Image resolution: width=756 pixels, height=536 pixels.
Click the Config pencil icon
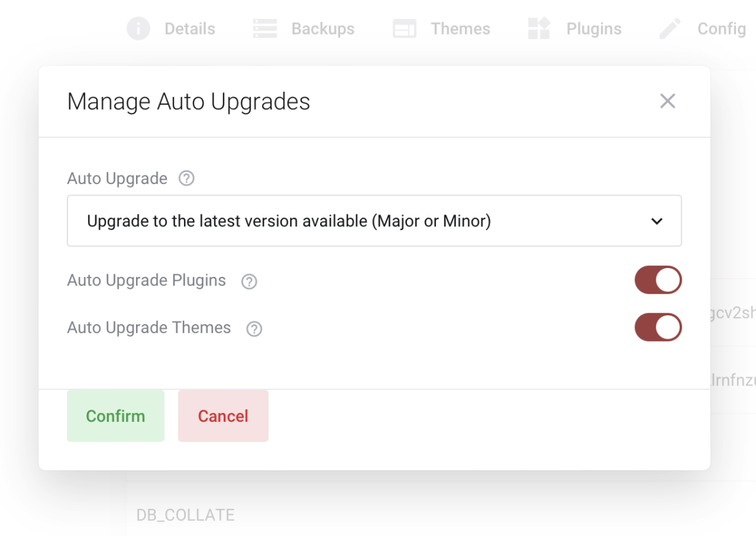click(x=670, y=28)
